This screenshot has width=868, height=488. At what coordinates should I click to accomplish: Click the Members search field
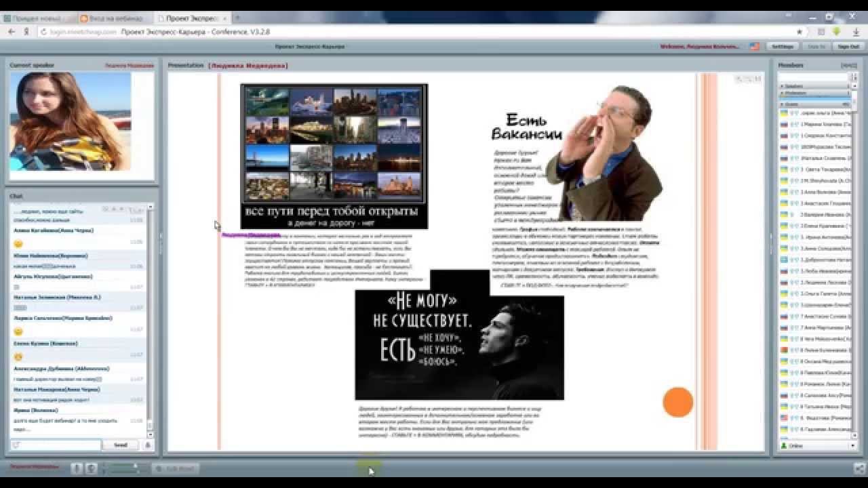814,78
